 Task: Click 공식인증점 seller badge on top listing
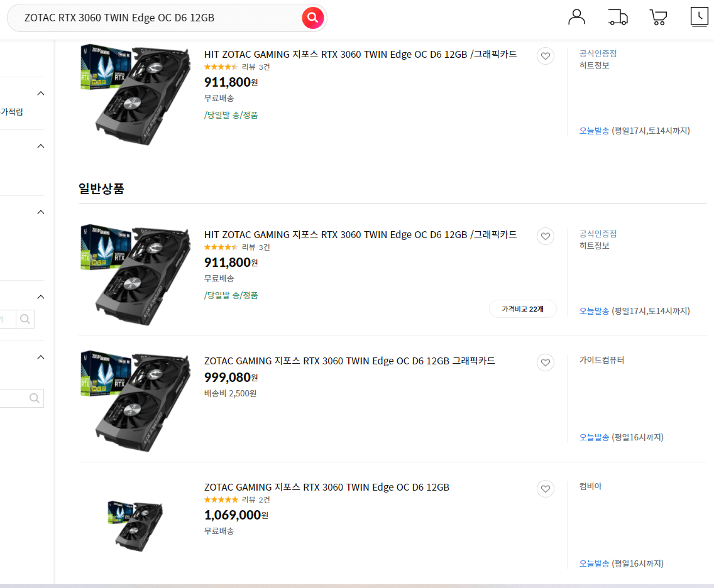click(x=598, y=53)
